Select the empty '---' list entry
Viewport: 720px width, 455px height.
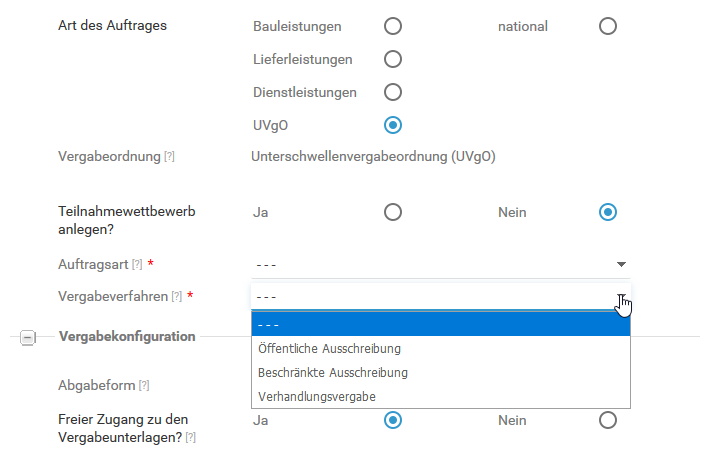coord(440,325)
